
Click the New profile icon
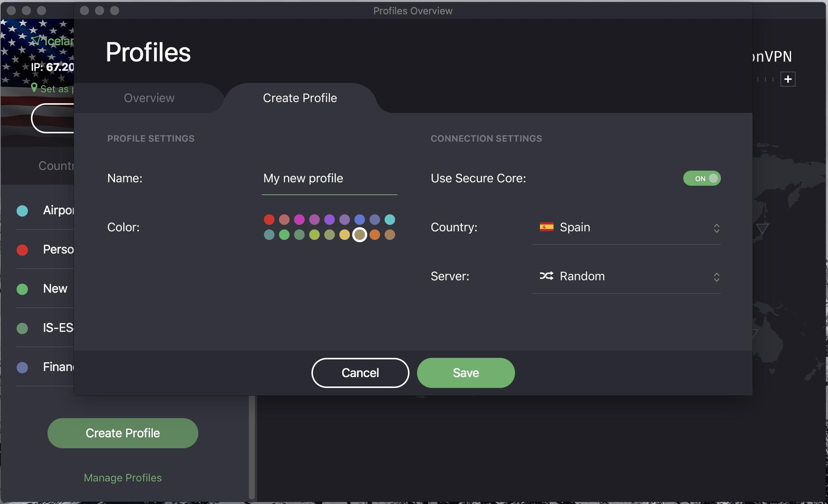23,288
